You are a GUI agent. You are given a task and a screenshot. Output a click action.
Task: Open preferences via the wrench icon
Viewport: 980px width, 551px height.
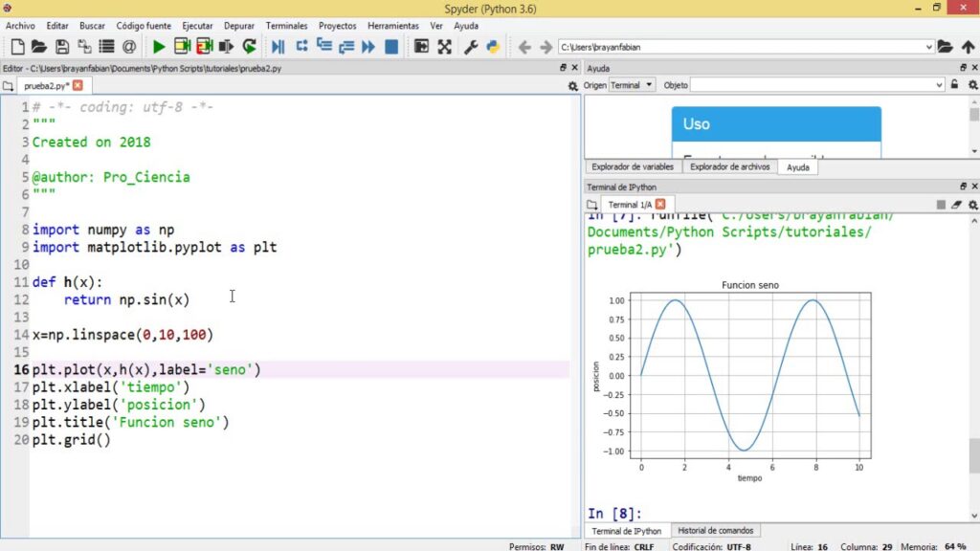(471, 47)
